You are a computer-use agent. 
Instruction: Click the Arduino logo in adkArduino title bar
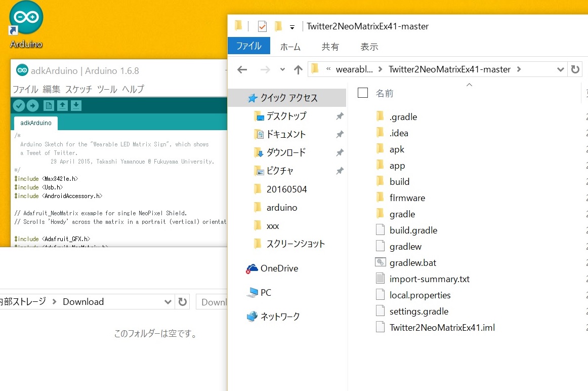coord(22,70)
